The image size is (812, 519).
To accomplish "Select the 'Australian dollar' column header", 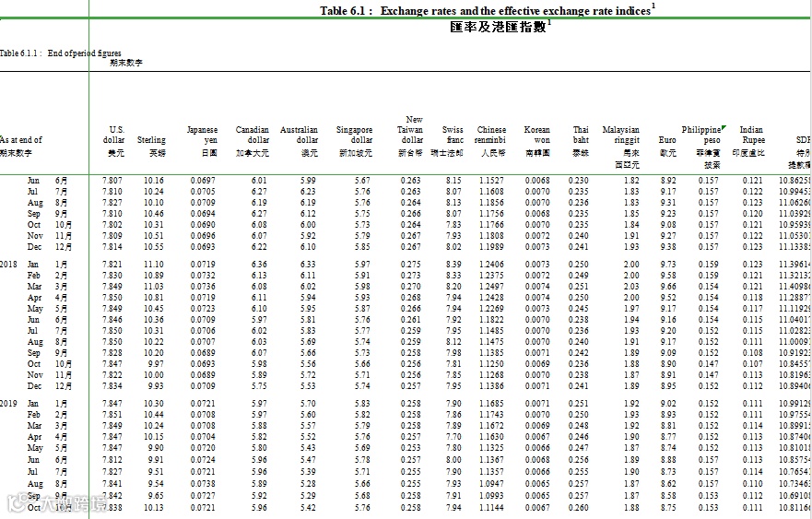I will [299, 135].
